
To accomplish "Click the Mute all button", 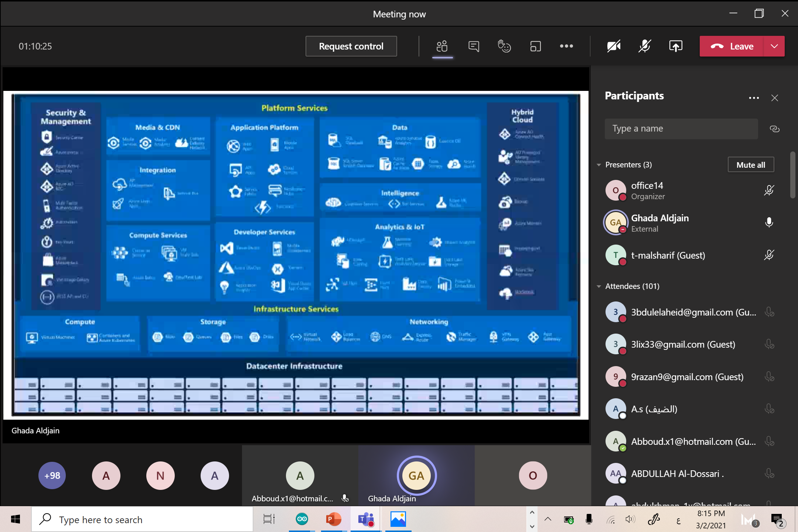I will [x=751, y=165].
